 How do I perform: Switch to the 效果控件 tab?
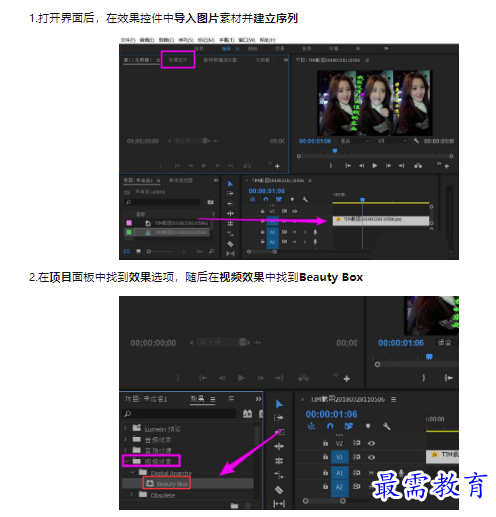[178, 60]
